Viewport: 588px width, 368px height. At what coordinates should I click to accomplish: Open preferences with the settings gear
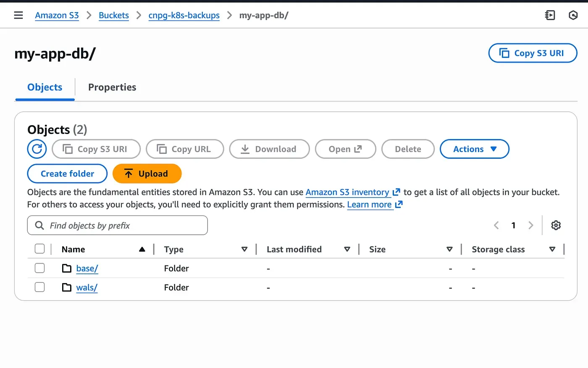click(x=556, y=225)
